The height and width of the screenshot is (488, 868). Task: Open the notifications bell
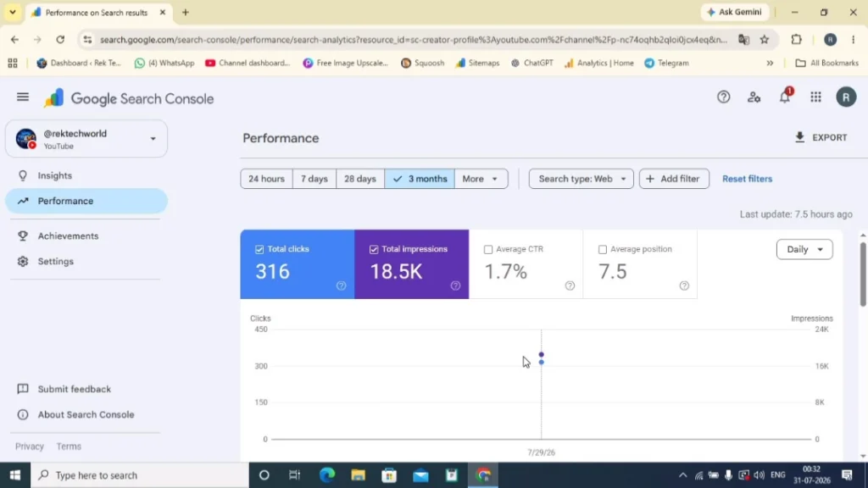coord(785,97)
